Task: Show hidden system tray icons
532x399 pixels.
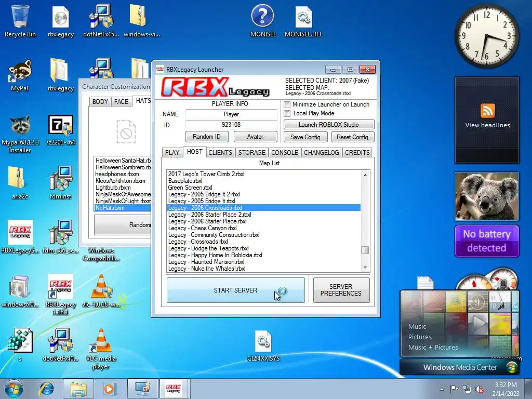Action: tap(442, 389)
